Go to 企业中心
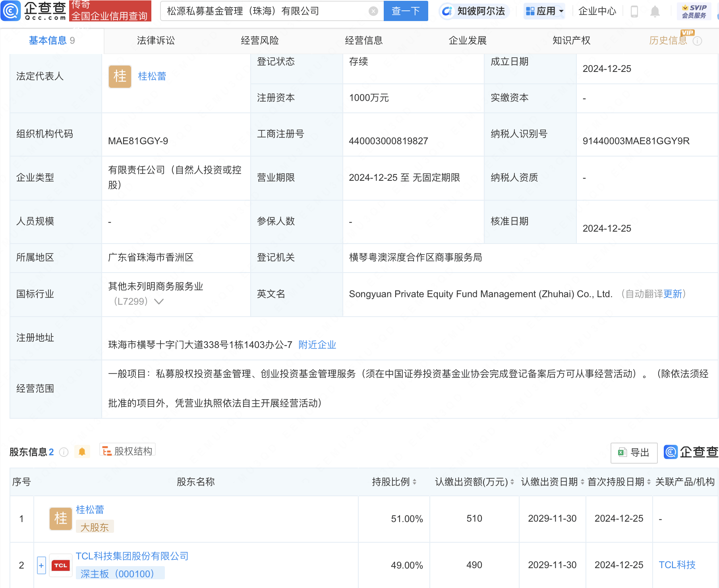Image resolution: width=719 pixels, height=588 pixels. [x=597, y=11]
